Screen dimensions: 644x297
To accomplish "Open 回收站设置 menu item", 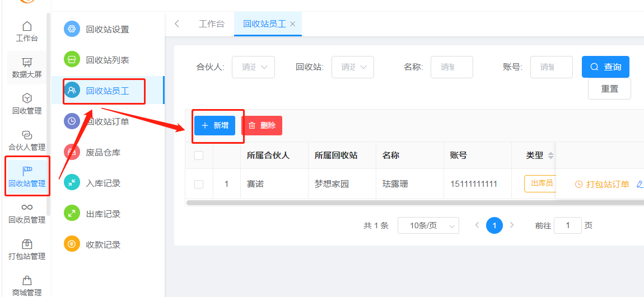I will (x=108, y=29).
